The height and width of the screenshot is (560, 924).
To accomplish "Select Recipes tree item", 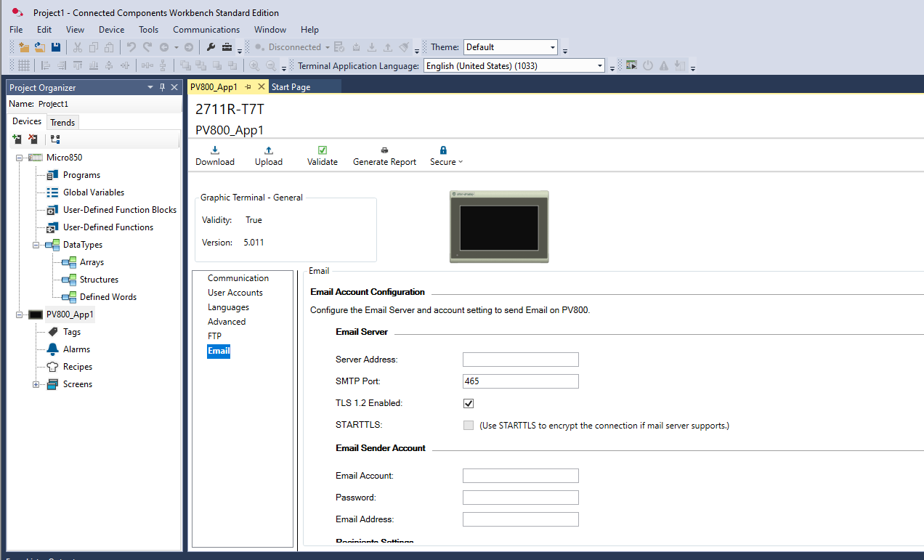I will (x=77, y=367).
